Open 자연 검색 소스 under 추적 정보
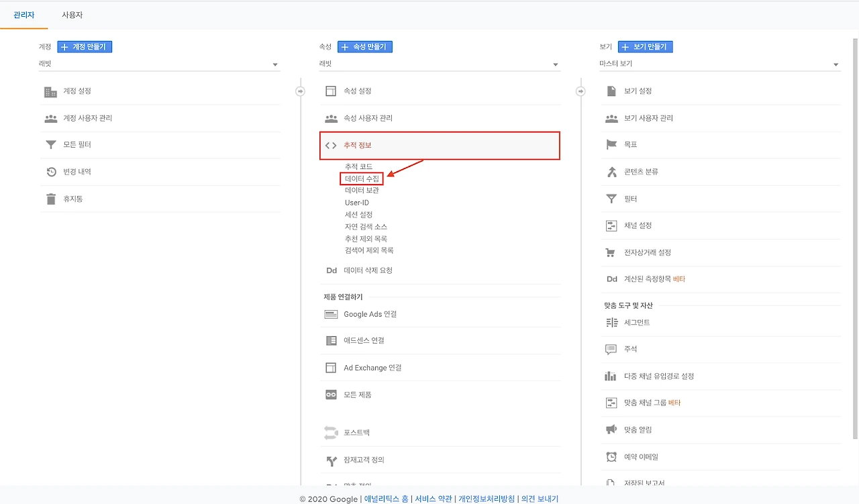The width and height of the screenshot is (859, 504). (366, 227)
